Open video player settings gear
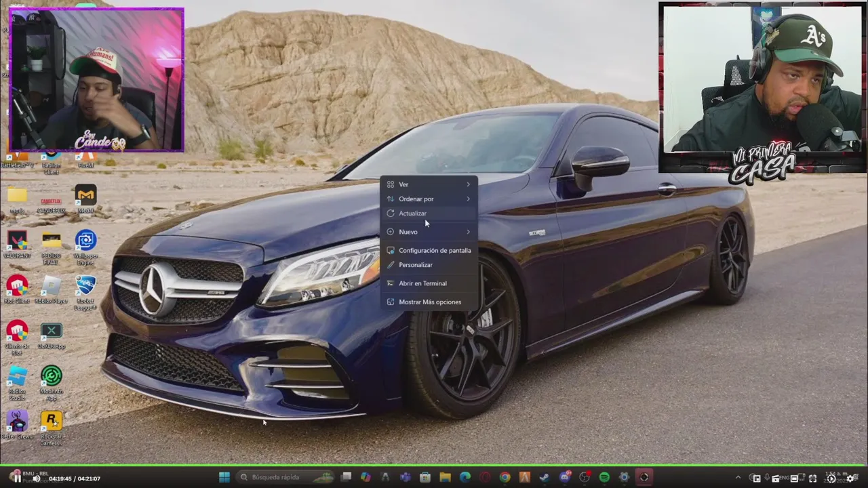Image resolution: width=868 pixels, height=488 pixels. 850,479
